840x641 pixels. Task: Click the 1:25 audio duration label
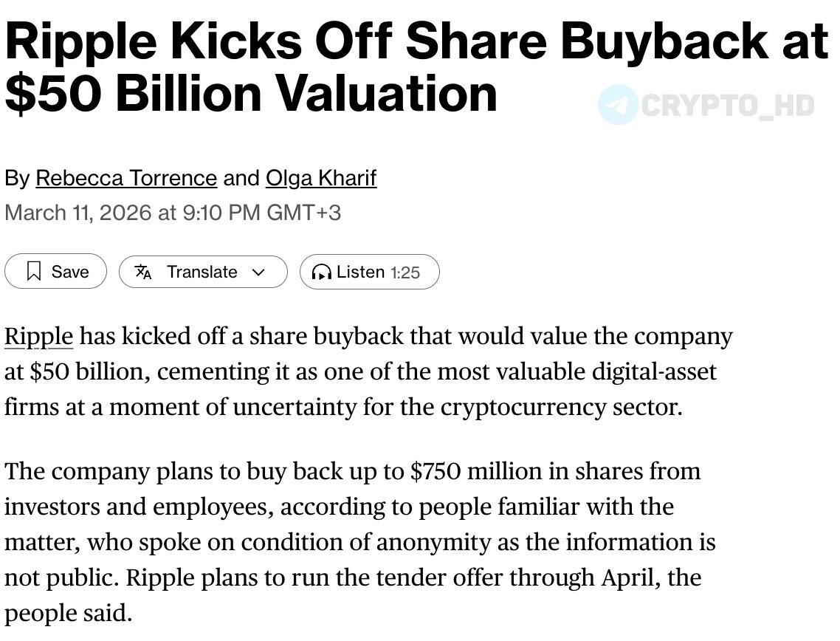coord(405,272)
